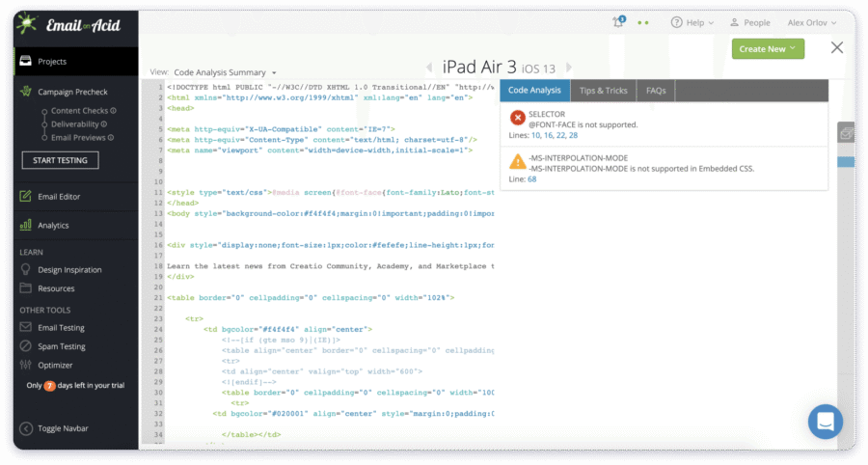Click the Optimizer sliders icon
Screen dimensions: 868x465
[26, 366]
